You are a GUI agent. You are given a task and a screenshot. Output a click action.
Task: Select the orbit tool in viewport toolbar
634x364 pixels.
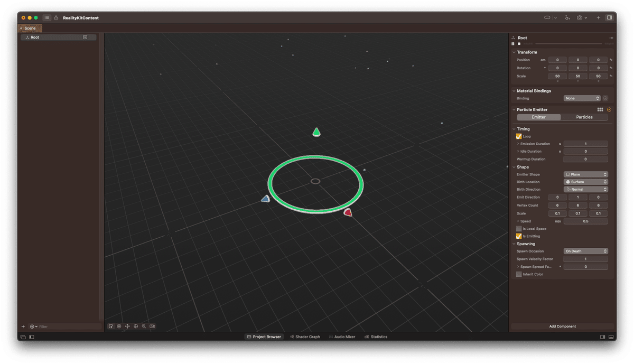point(111,326)
